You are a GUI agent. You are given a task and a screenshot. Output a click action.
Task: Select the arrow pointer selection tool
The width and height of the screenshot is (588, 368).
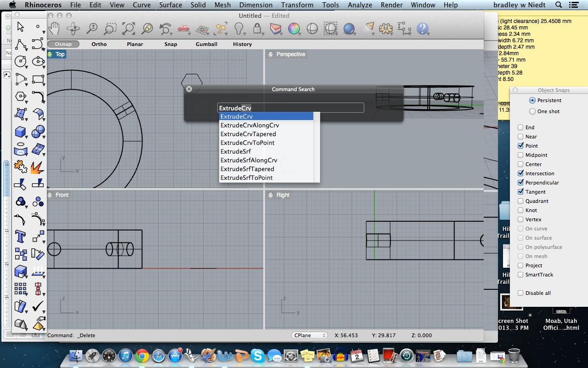21,27
